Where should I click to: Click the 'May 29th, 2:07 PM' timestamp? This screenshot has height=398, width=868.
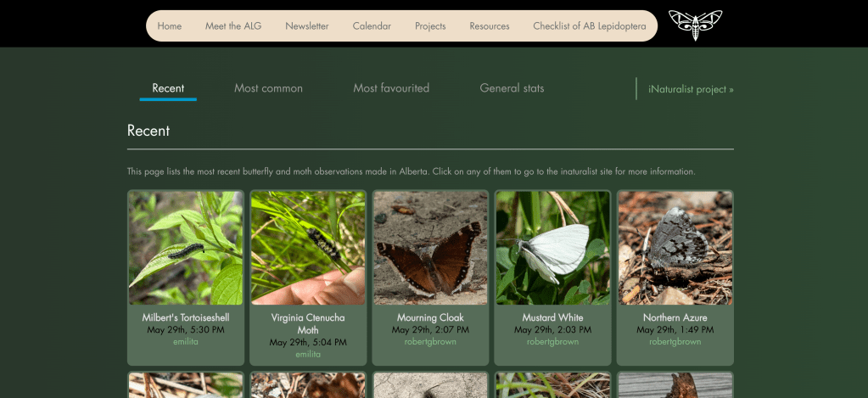(431, 330)
